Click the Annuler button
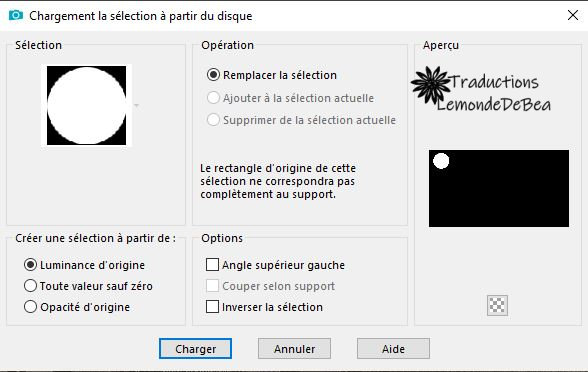This screenshot has height=372, width=588. click(x=294, y=349)
